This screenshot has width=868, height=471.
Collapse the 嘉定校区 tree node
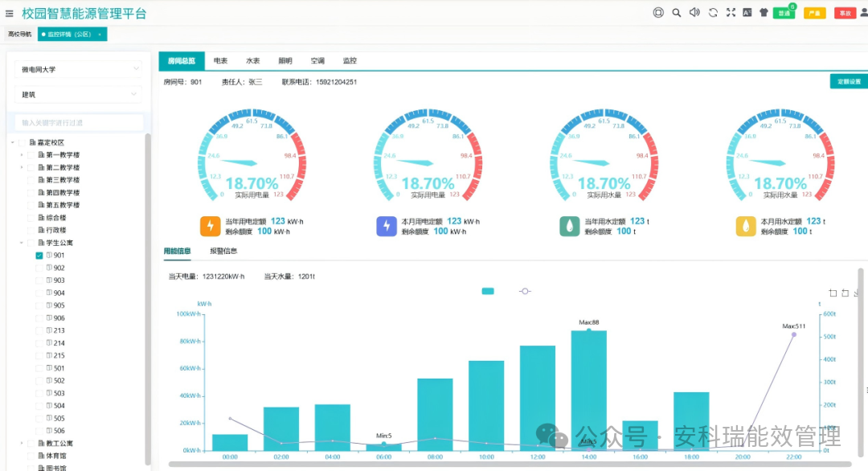(13, 142)
